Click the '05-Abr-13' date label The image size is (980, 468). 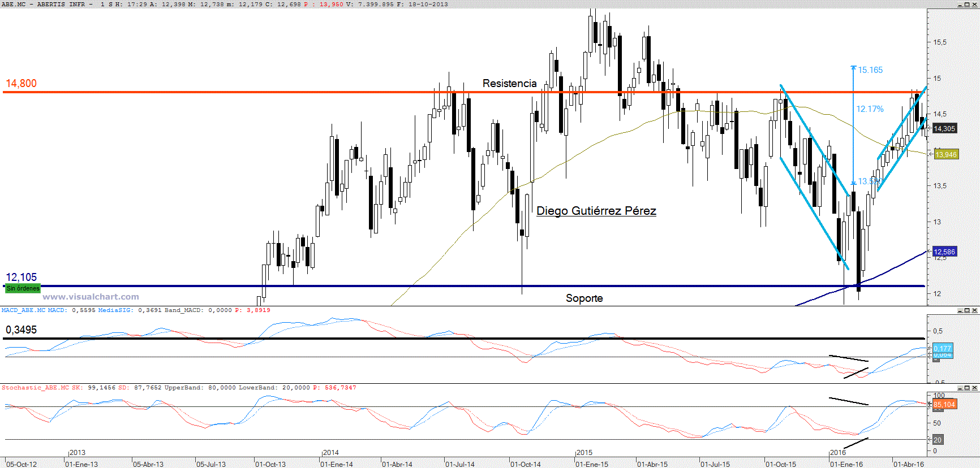point(148,464)
